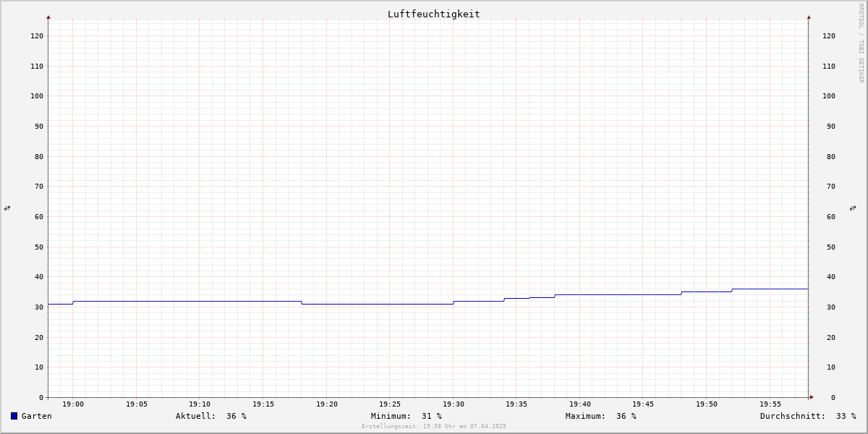
Task: Click the 19:35 time axis label
Action: pyautogui.click(x=516, y=404)
